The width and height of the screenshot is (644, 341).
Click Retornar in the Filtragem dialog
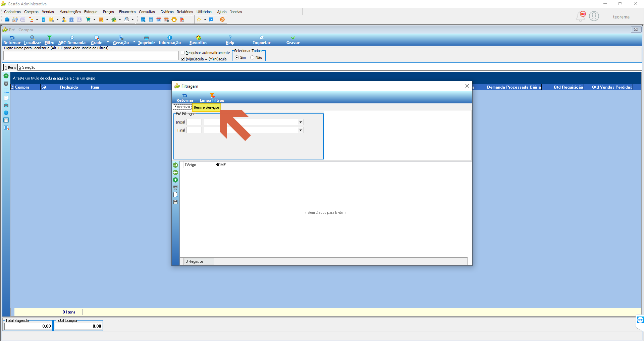click(x=185, y=98)
